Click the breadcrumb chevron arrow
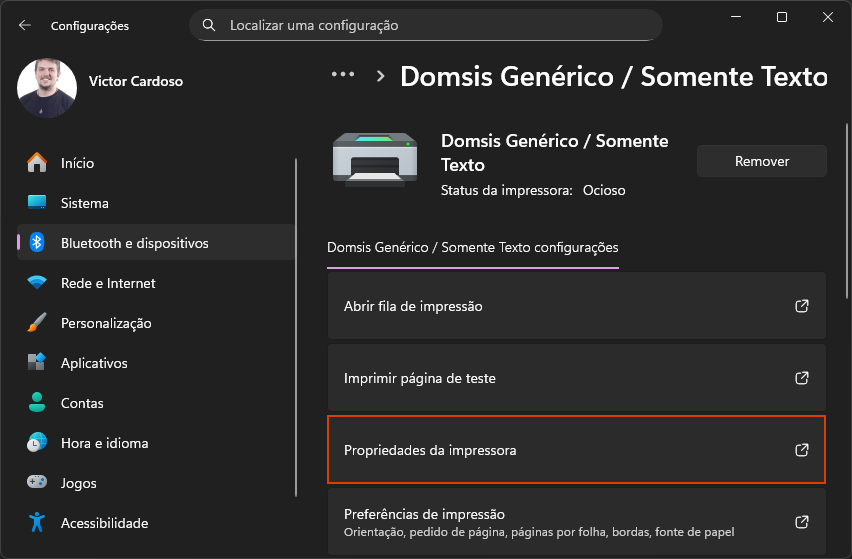Screen dimensions: 852x559 380,76
